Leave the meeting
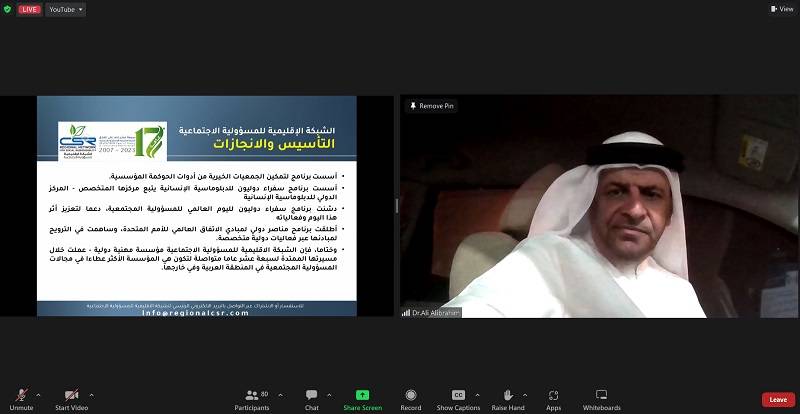The height and width of the screenshot is (414, 800). click(x=778, y=399)
